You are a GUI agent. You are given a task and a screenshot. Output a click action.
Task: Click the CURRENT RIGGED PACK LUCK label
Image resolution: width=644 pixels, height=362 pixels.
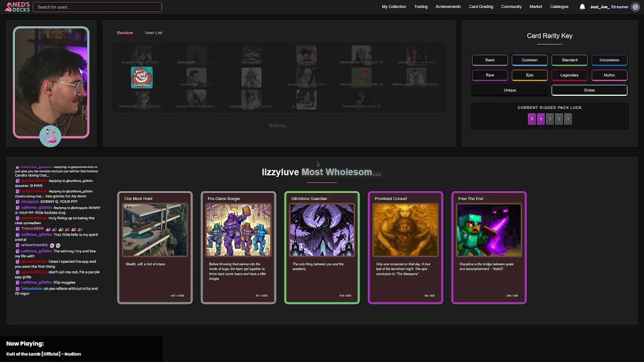click(549, 108)
